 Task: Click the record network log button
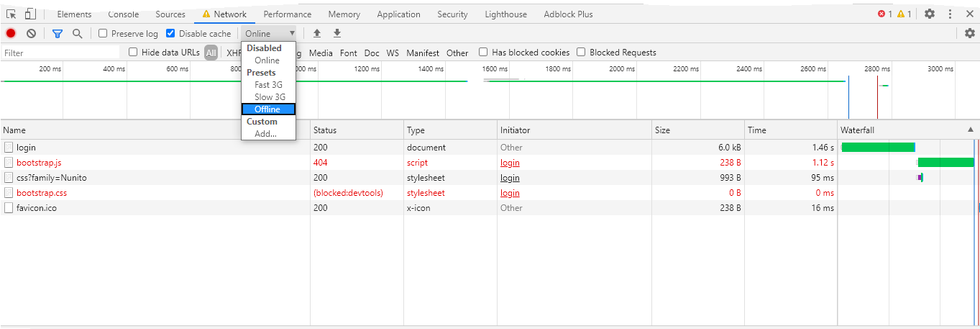pos(11,33)
